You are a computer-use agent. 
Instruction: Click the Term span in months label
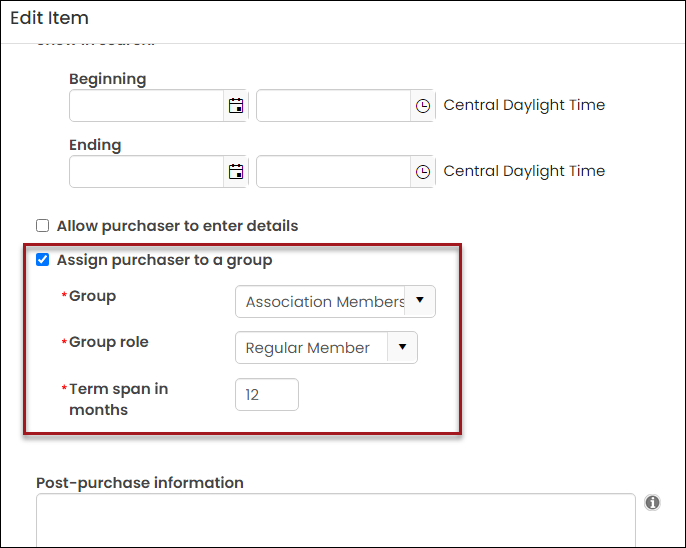(119, 399)
